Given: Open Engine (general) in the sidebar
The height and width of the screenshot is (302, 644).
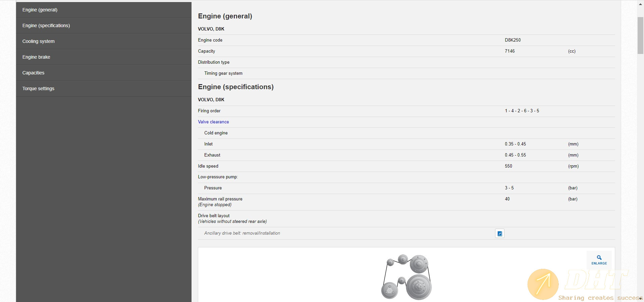Looking at the screenshot, I should tap(40, 10).
